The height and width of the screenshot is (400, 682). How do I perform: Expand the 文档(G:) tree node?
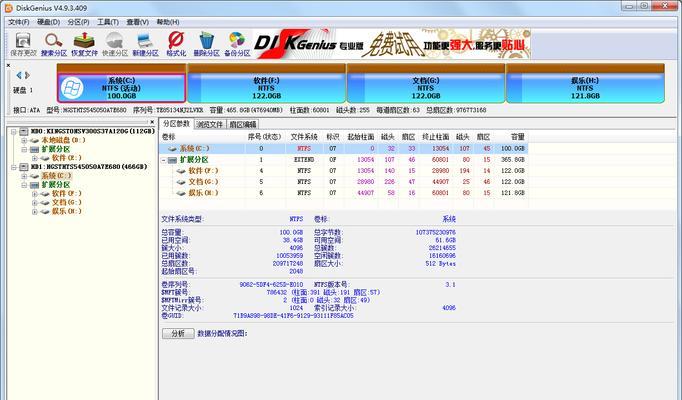click(x=35, y=203)
